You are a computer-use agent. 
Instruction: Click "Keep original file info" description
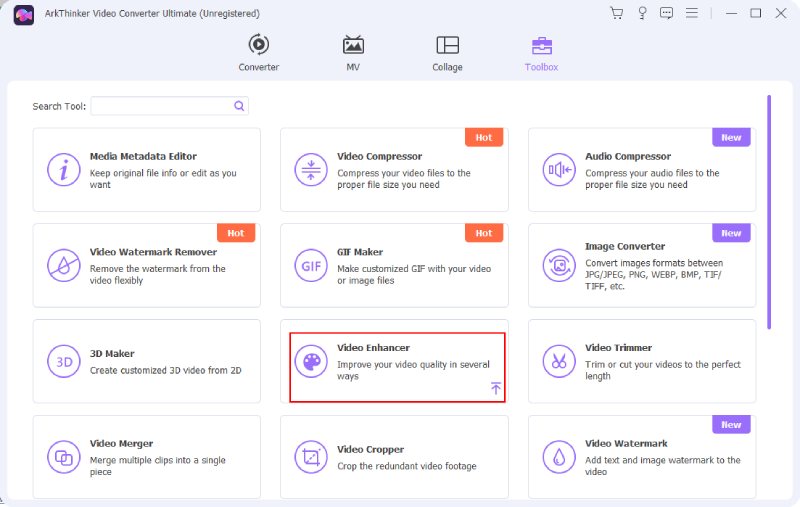tap(163, 179)
